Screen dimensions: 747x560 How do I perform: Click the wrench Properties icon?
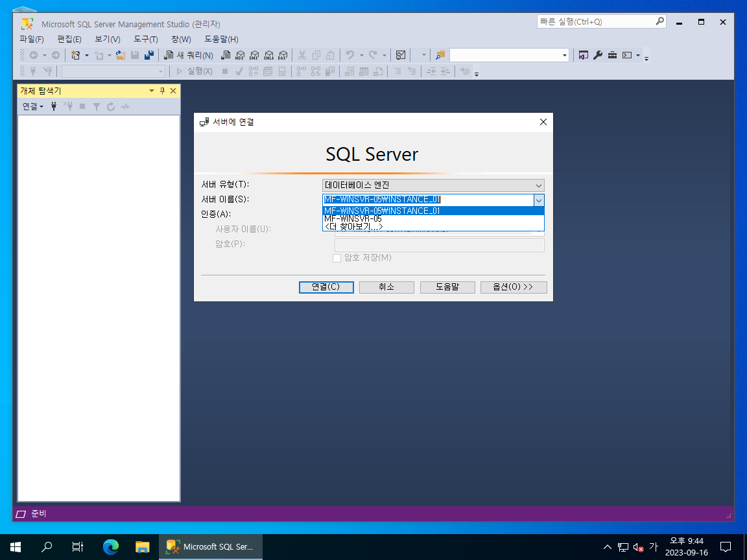coord(598,55)
